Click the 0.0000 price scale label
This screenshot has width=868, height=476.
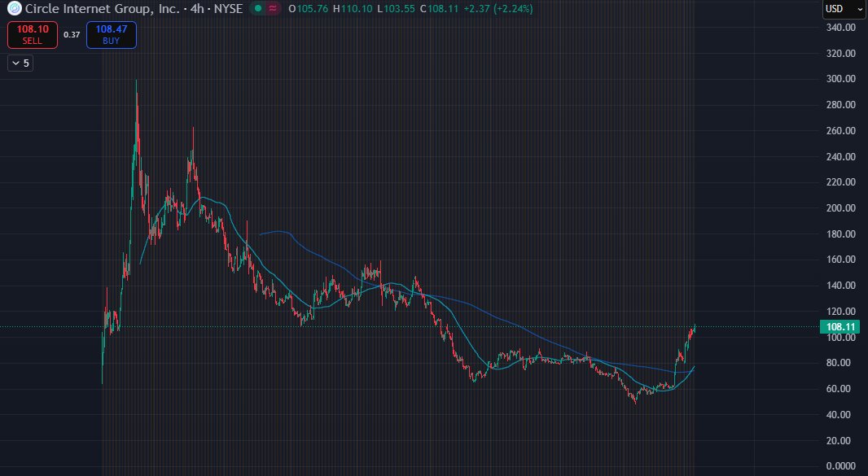[x=840, y=466]
